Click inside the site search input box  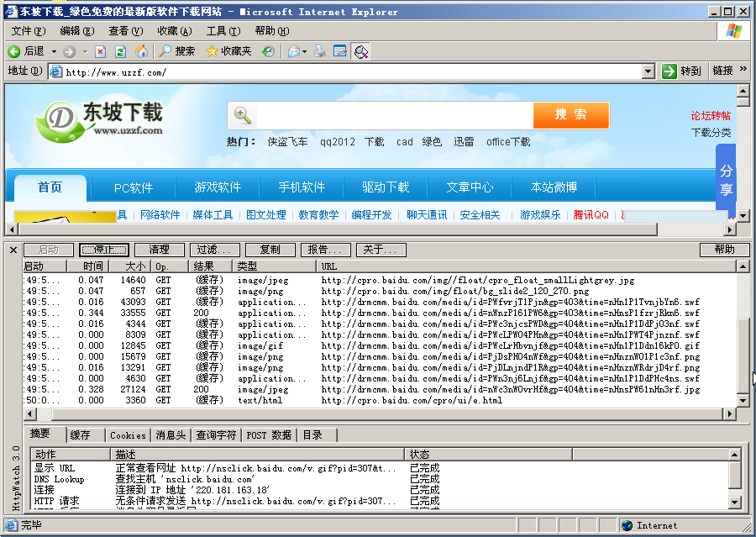click(395, 115)
